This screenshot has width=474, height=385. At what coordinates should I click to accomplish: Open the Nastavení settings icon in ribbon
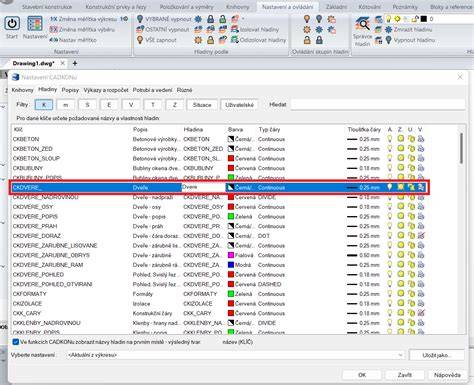35,24
